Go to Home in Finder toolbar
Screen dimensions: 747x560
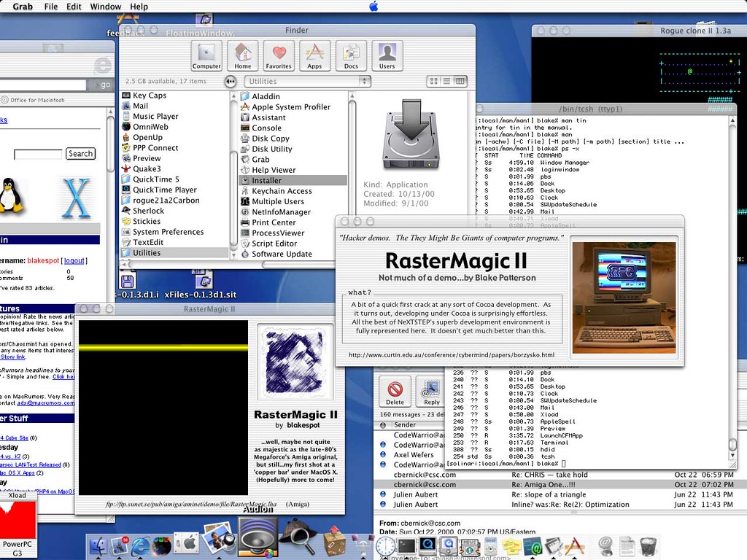coord(243,55)
